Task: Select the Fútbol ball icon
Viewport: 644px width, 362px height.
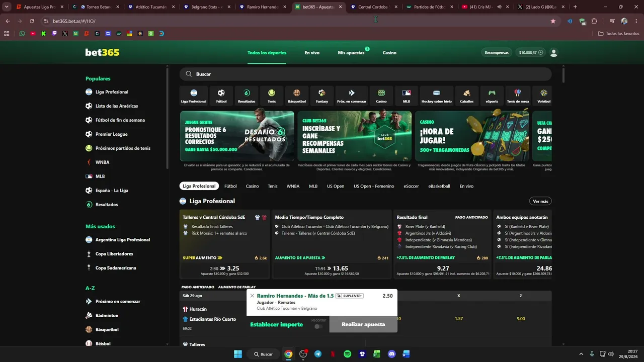Action: 221,96
